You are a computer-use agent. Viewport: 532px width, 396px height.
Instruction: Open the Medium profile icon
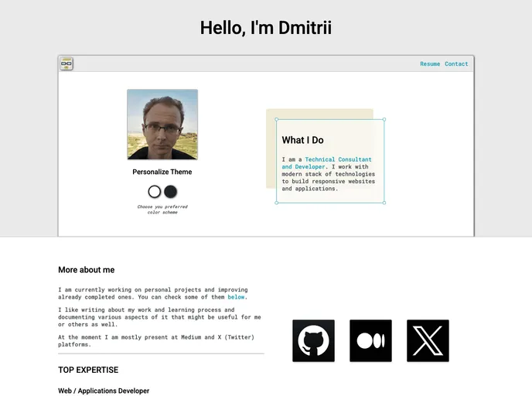(x=370, y=340)
